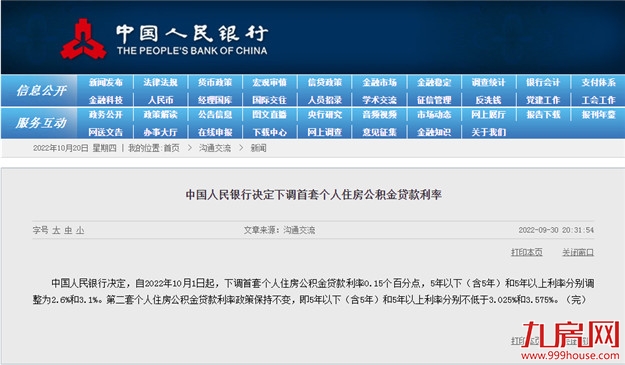
Task: Select 金融科技 in the navigation
Action: coord(106,100)
